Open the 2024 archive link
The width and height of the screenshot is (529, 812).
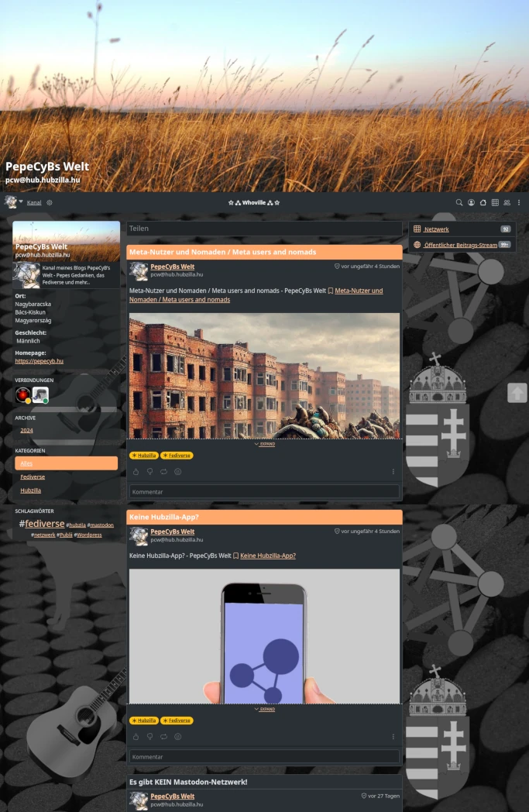pos(26,430)
